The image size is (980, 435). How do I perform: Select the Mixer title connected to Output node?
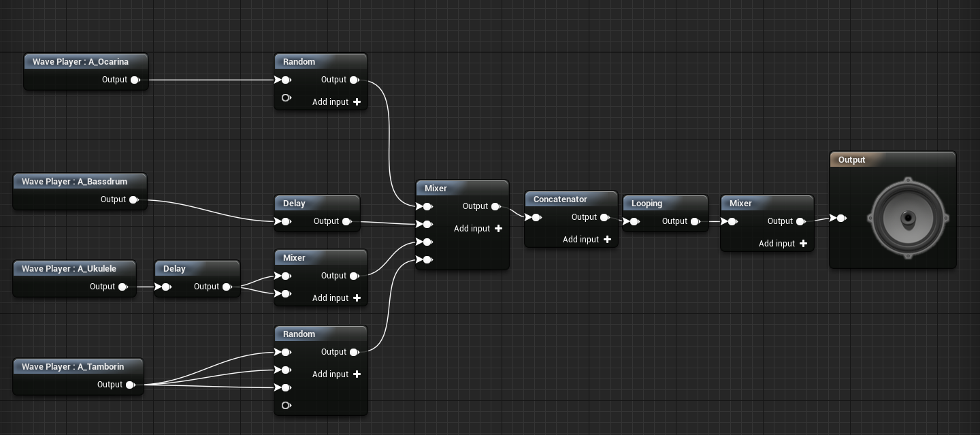[740, 204]
